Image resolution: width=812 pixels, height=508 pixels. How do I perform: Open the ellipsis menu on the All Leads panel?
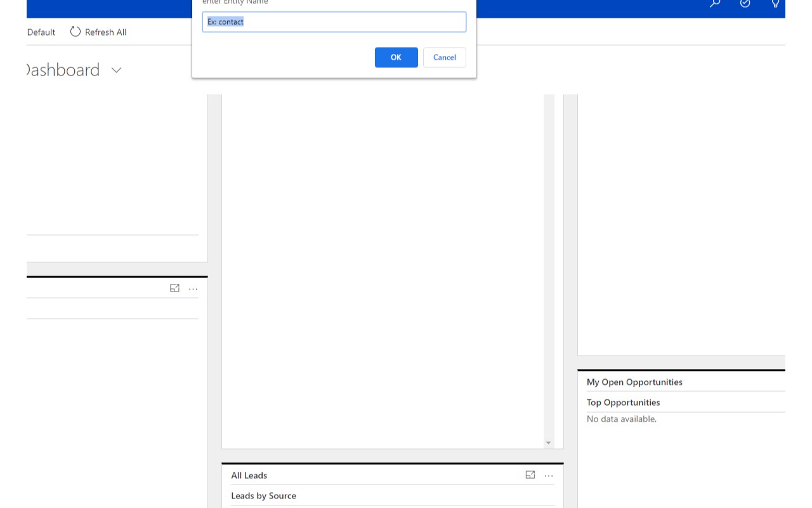click(548, 475)
